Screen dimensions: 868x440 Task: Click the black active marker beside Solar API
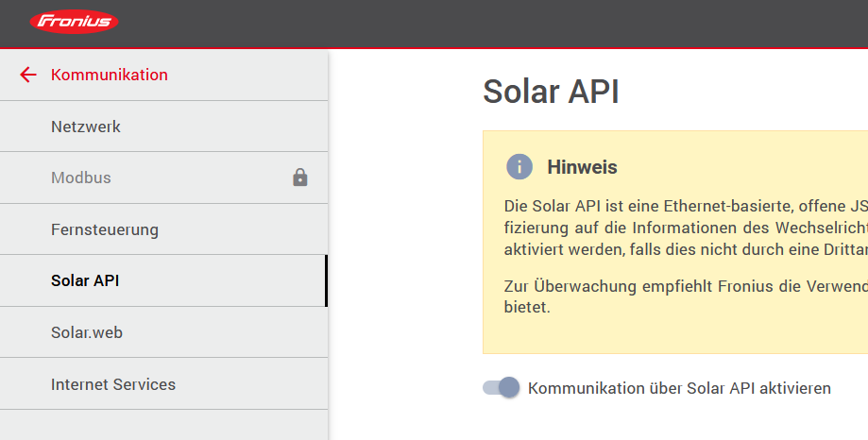pos(326,280)
